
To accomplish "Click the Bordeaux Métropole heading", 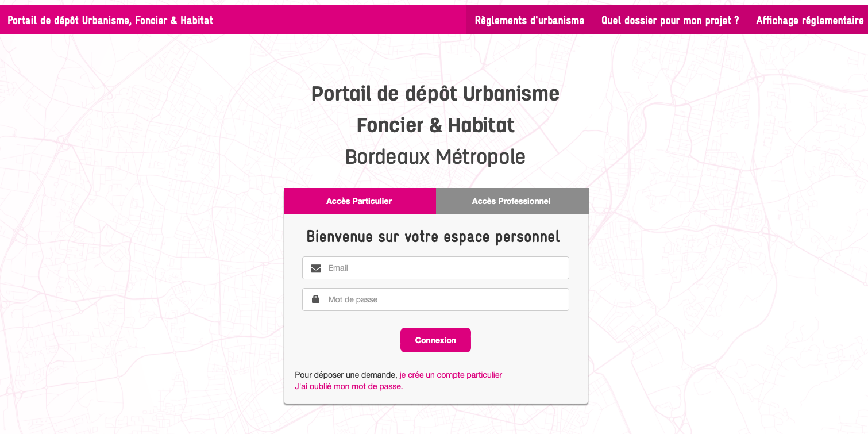I will click(435, 157).
